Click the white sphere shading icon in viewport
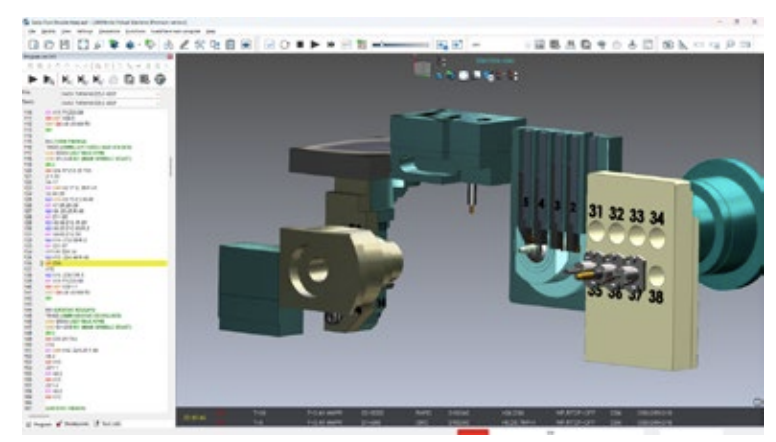Image resolution: width=776 pixels, height=442 pixels. pos(464,76)
